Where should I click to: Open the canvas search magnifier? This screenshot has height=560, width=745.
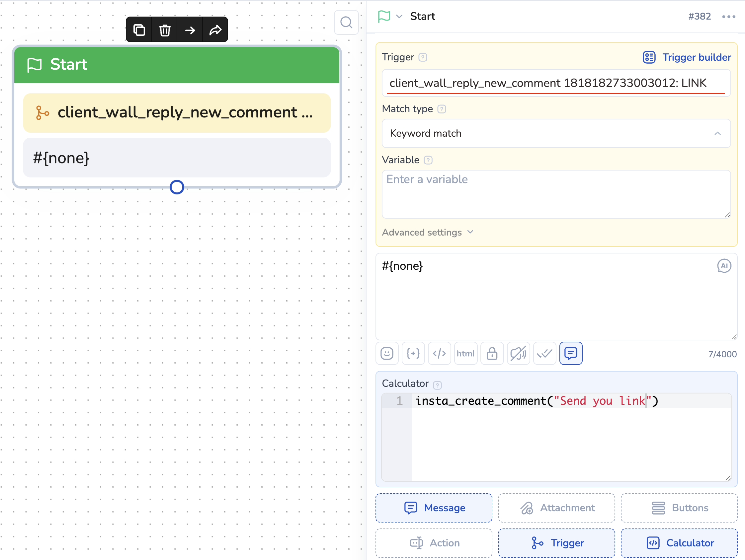point(346,23)
